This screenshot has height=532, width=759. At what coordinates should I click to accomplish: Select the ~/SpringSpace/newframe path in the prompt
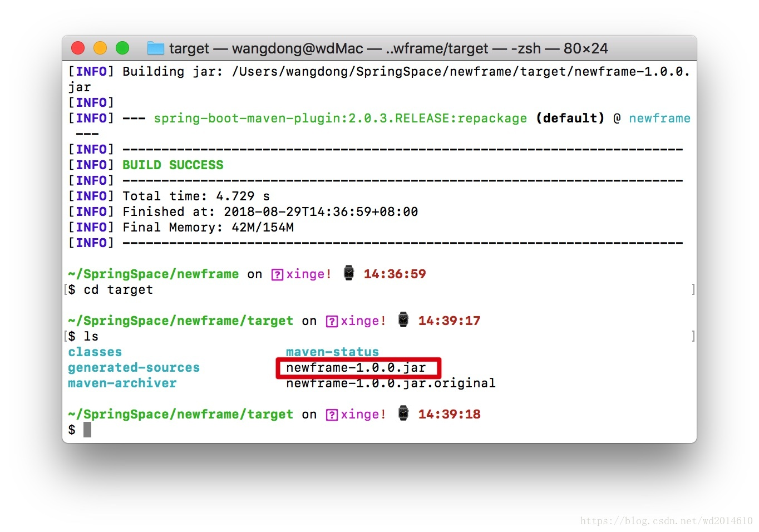point(152,274)
